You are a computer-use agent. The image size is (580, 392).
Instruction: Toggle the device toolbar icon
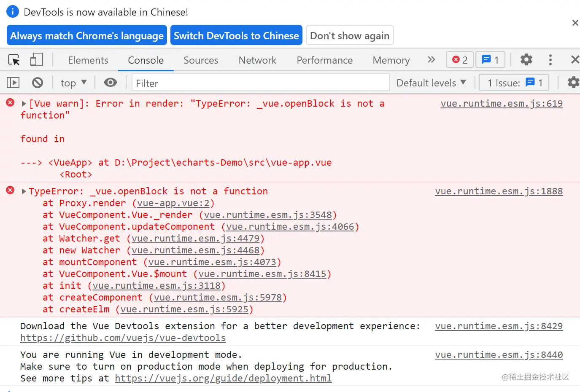point(37,59)
